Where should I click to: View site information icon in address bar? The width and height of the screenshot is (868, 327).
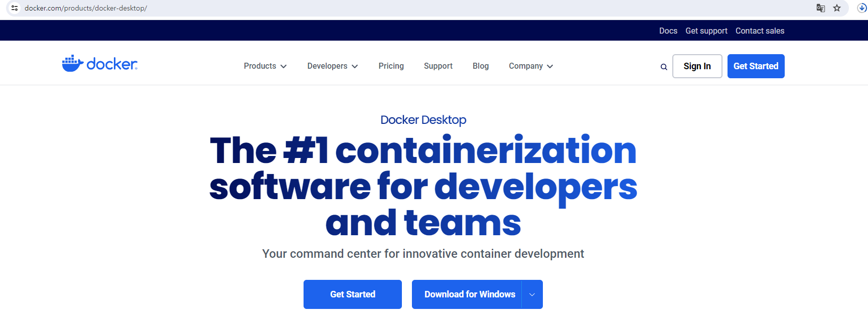tap(15, 8)
